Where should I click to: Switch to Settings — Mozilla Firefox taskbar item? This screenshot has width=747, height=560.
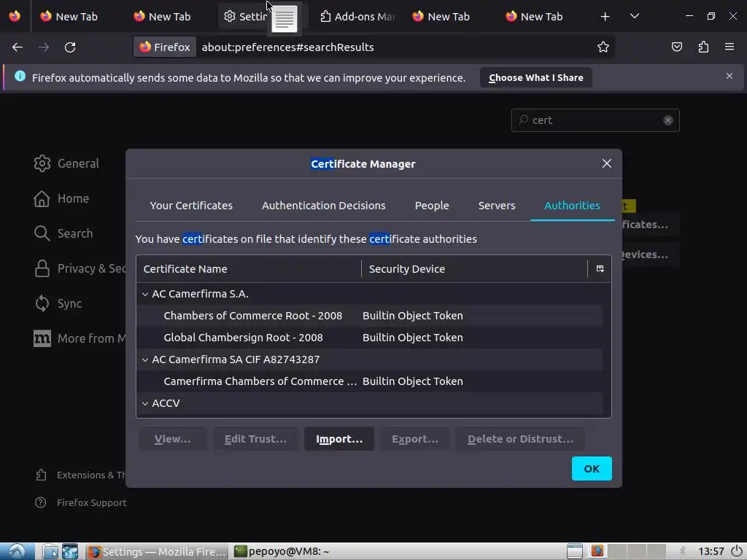[x=158, y=551]
